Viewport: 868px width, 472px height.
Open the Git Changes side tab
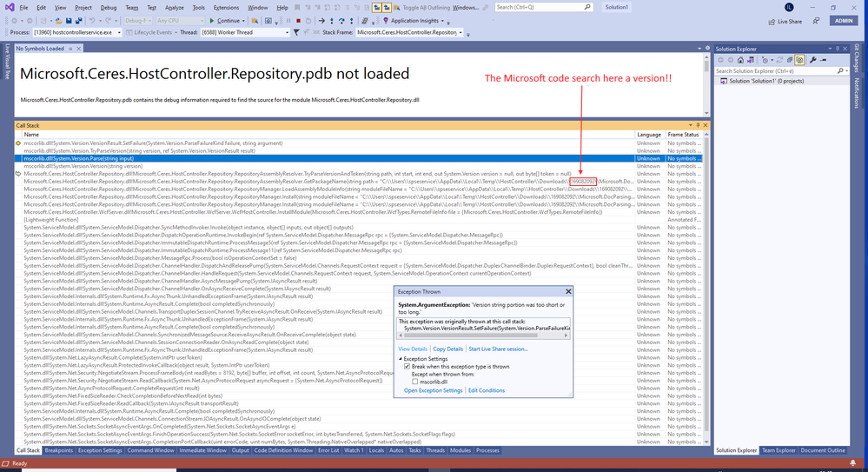(857, 57)
